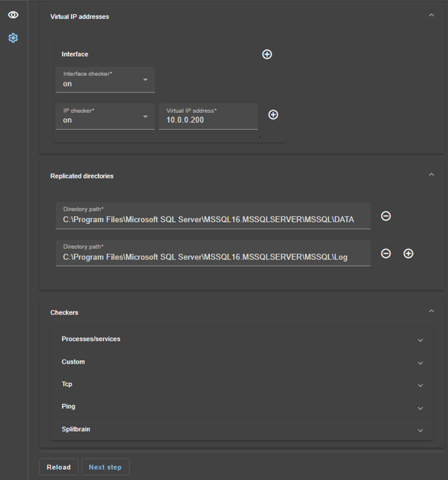Expand the Tcp checker panel

420,385
